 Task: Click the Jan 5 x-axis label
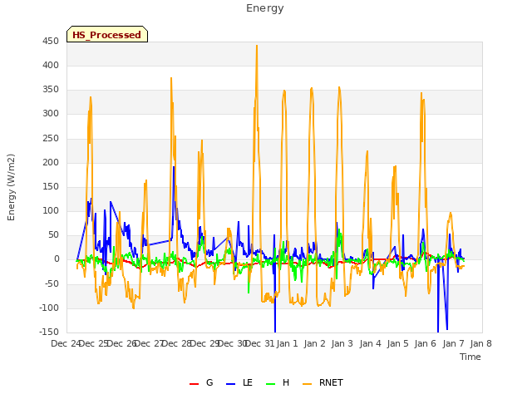click(x=397, y=343)
